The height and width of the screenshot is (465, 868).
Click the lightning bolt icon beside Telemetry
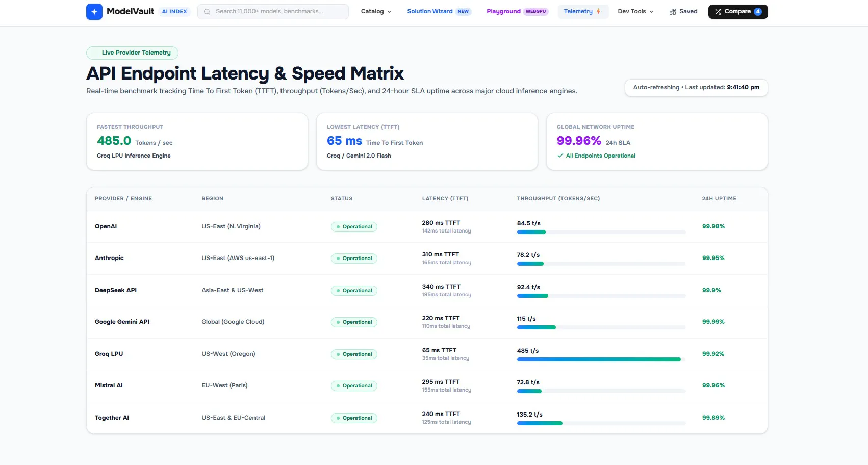[598, 11]
